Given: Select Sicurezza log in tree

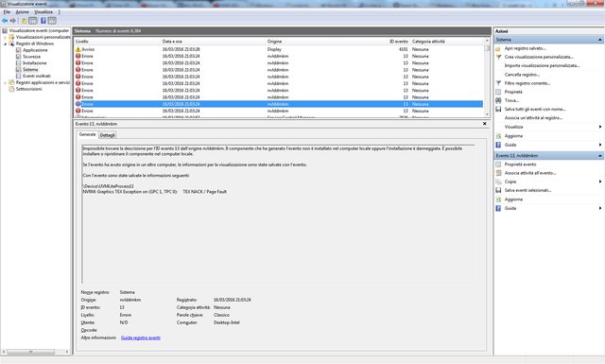Looking at the screenshot, I should click(31, 57).
